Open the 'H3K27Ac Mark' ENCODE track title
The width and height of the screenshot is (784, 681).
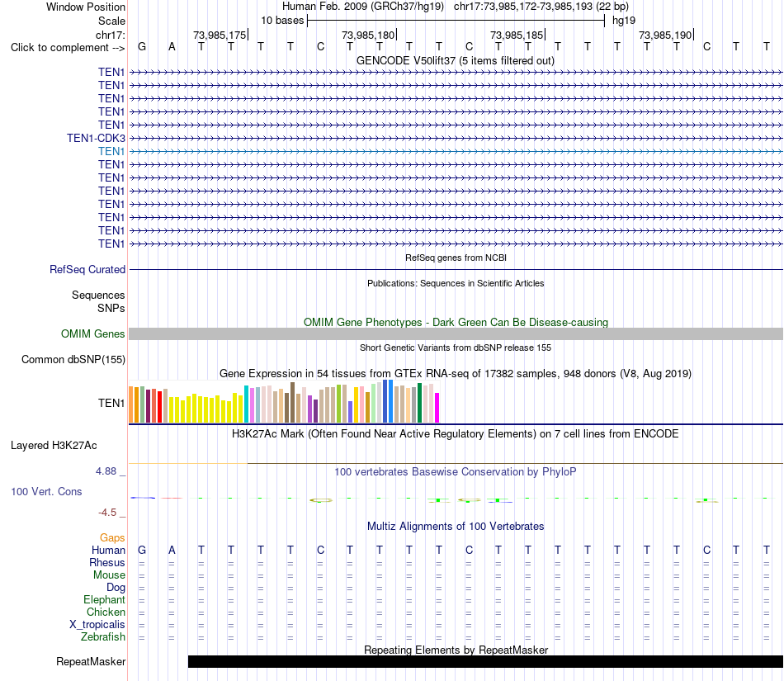pos(455,433)
